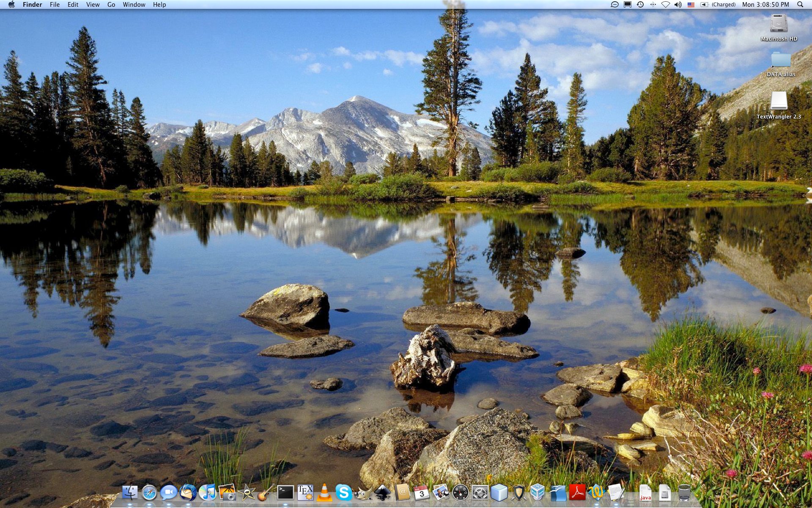Open Terminal from the Dock
The image size is (812, 508).
pyautogui.click(x=285, y=493)
